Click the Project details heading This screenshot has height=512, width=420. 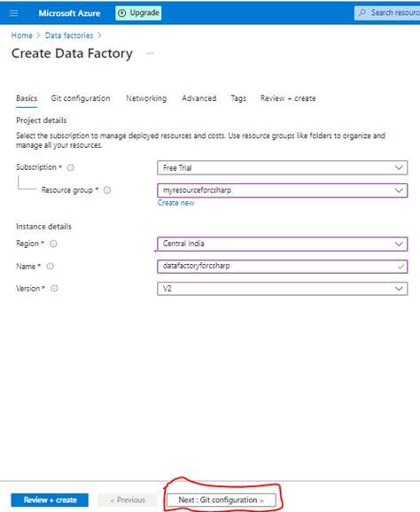(x=41, y=120)
